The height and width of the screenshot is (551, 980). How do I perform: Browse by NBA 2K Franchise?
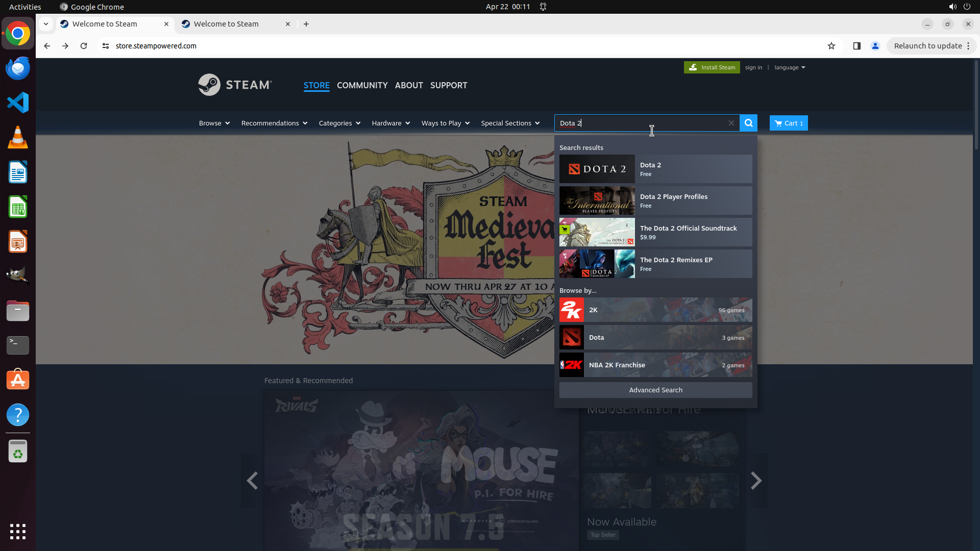655,365
